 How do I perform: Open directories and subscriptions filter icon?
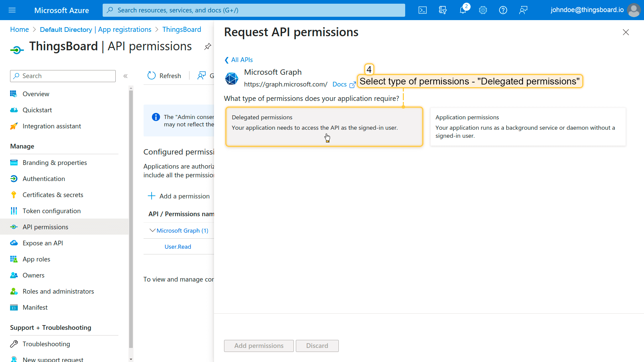443,10
